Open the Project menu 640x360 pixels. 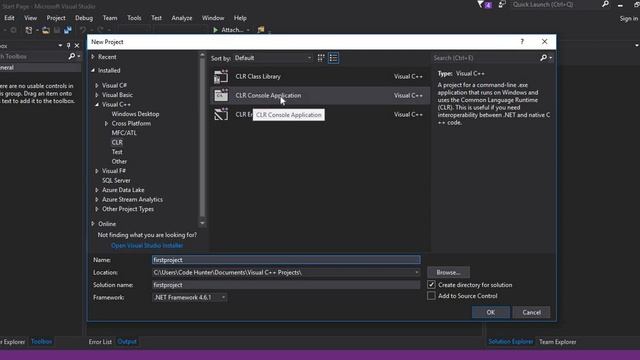click(x=56, y=18)
